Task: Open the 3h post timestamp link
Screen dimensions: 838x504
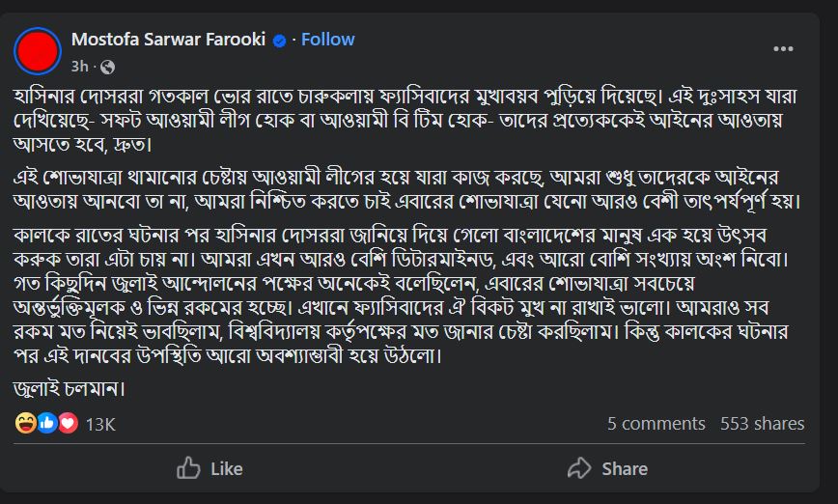Action: click(x=79, y=67)
